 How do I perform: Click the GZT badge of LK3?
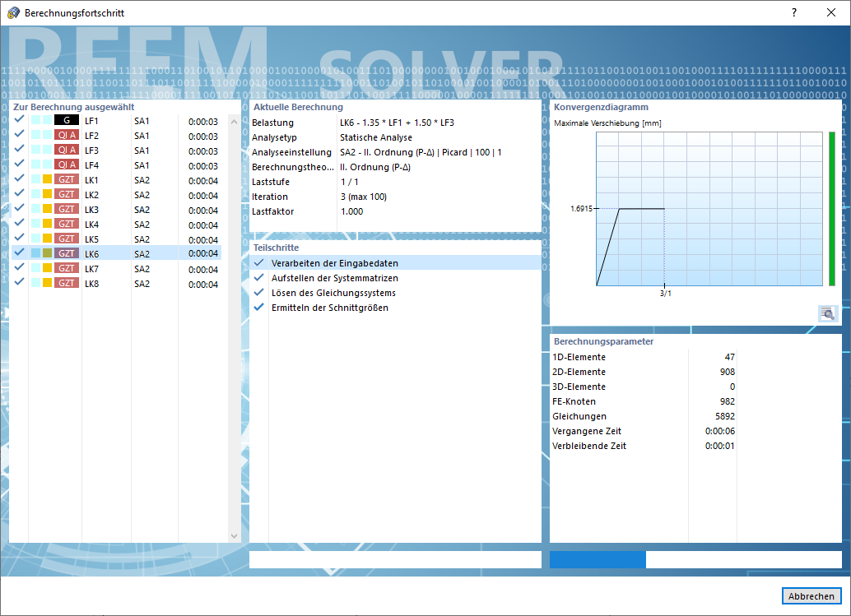pyautogui.click(x=66, y=209)
